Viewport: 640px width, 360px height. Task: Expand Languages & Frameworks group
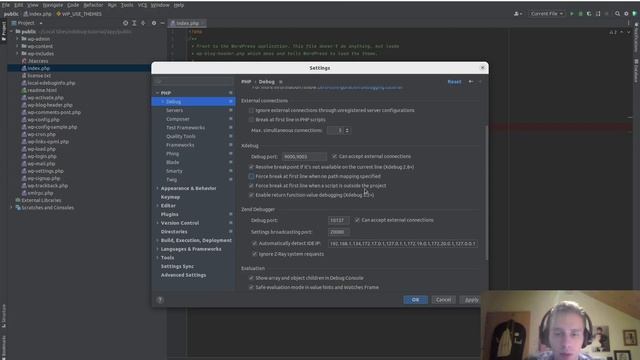158,249
